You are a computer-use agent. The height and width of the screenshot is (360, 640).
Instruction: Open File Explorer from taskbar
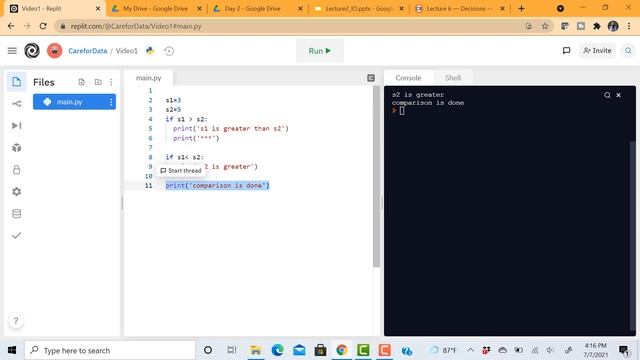pyautogui.click(x=256, y=350)
